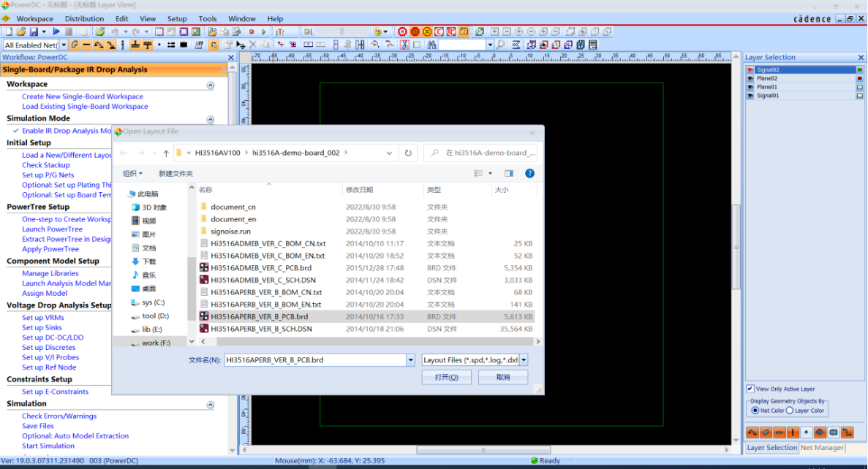The image size is (868, 469).
Task: Click the select arrow pointer tool icon
Action: pos(214,45)
